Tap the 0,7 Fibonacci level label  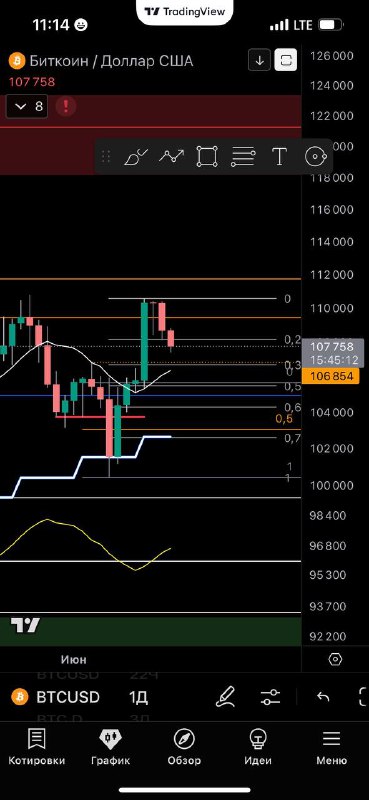pyautogui.click(x=292, y=438)
